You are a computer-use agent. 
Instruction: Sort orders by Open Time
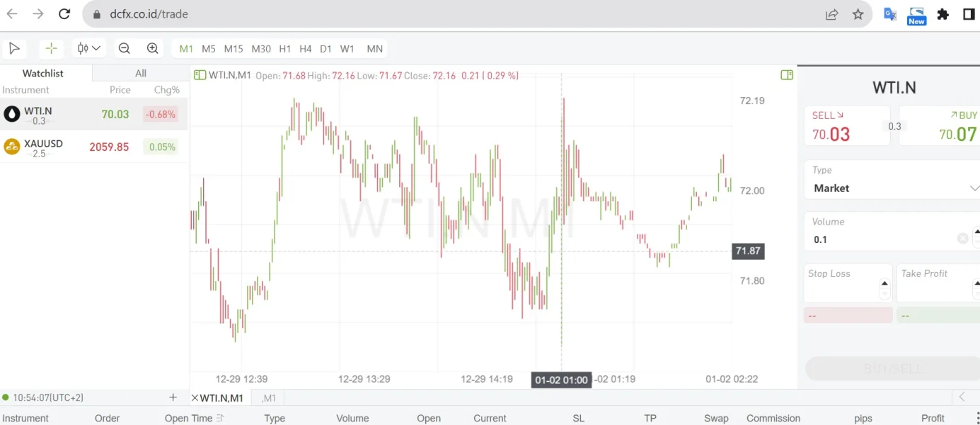tap(220, 418)
